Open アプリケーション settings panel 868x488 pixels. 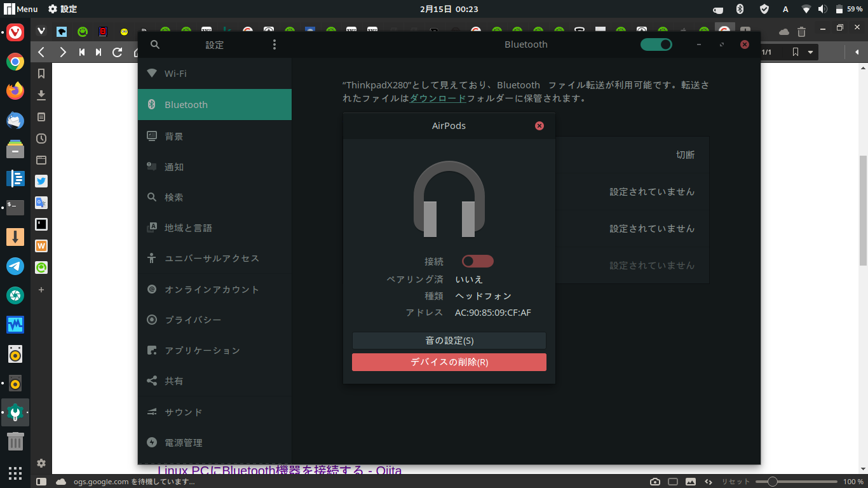pos(215,351)
